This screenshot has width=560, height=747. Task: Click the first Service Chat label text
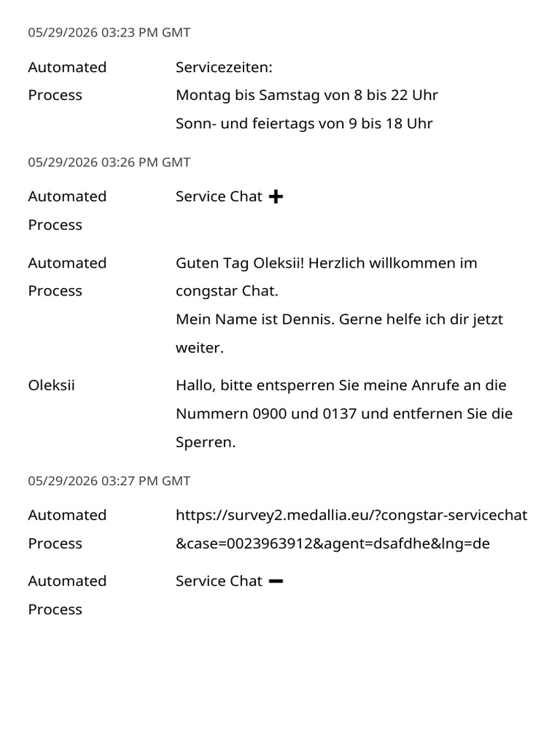coord(219,196)
